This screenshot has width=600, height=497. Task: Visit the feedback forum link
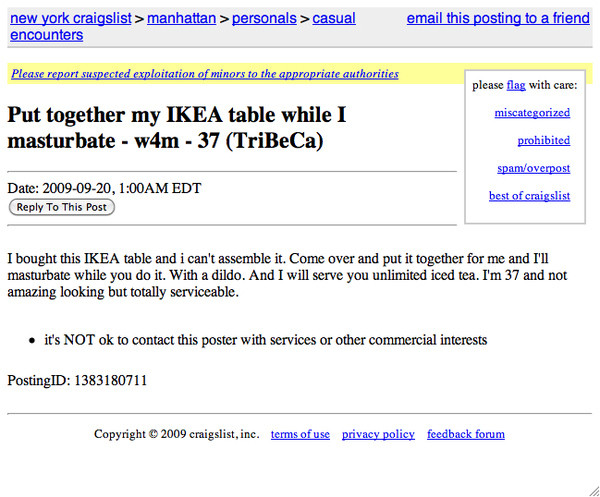[466, 434]
